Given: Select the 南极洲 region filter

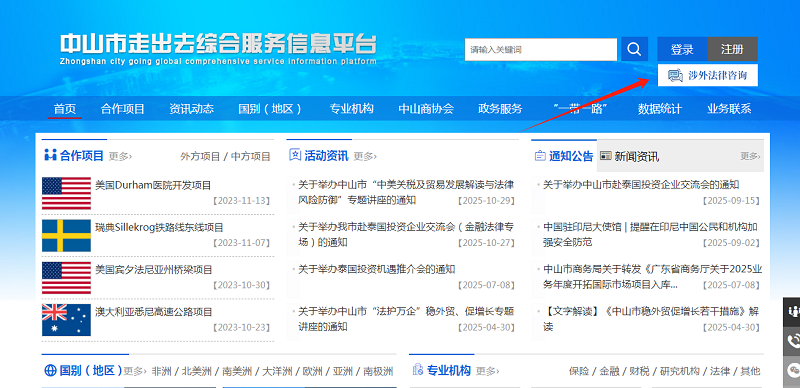Looking at the screenshot, I should [x=378, y=371].
